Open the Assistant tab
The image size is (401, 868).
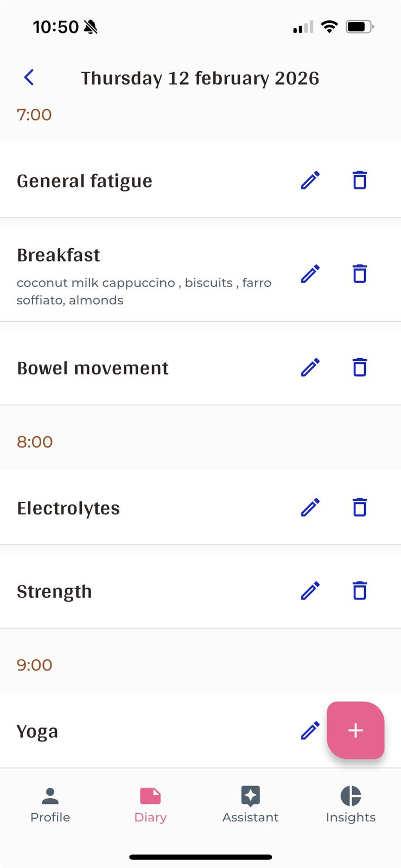tap(250, 805)
